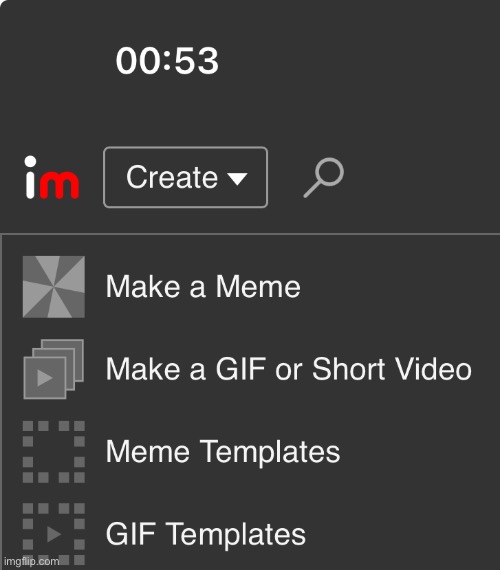Click the imgflip.com watermark link
Viewport: 500px width, 570px height.
pyautogui.click(x=31, y=561)
